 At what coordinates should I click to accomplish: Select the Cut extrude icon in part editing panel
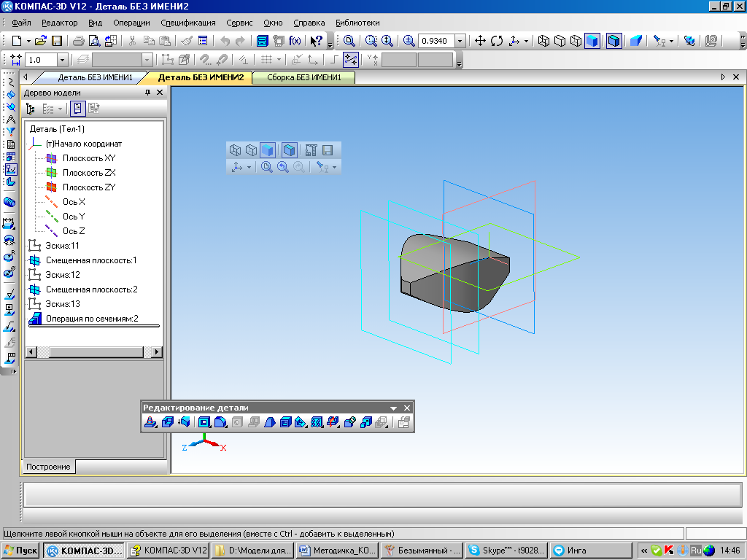[204, 422]
